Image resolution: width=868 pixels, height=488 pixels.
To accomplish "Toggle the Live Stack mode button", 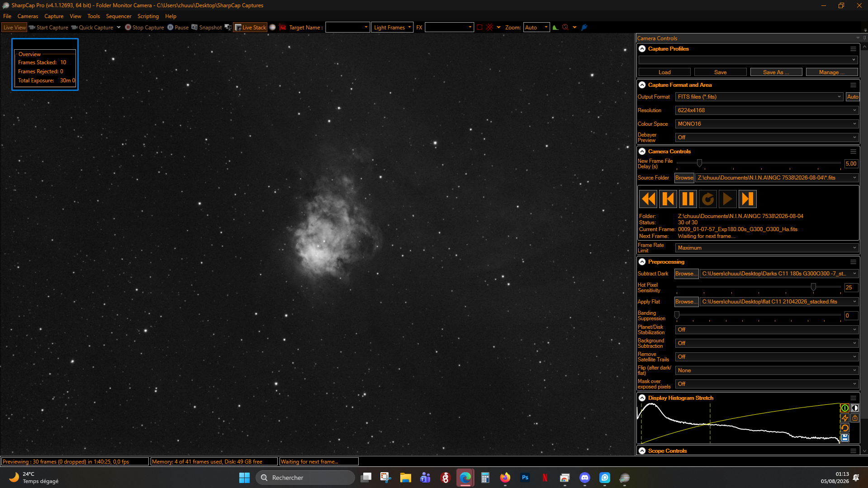I will tap(250, 28).
